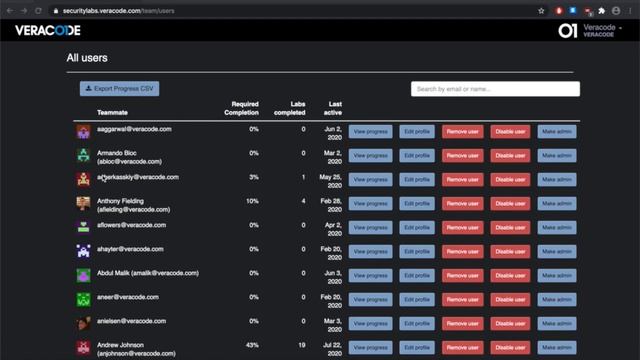Viewport: 640px width, 360px height.
Task: Disable user anielsen@veracode.com
Action: point(510,323)
